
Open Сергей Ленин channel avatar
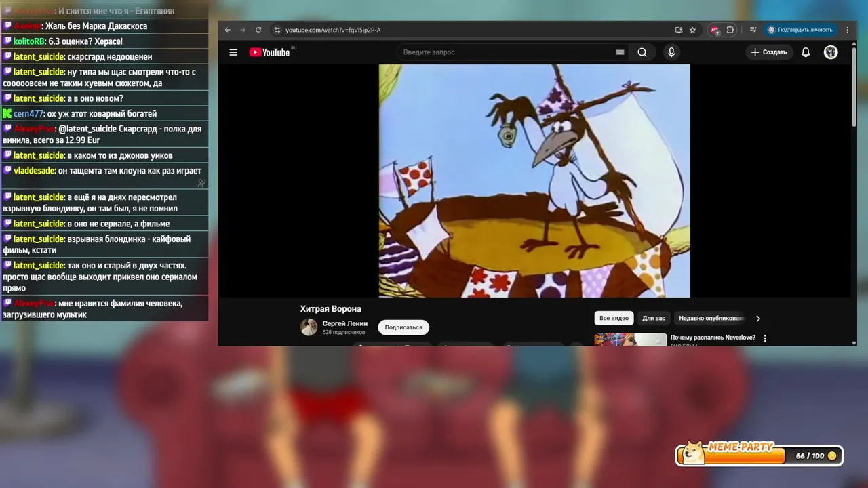point(309,327)
